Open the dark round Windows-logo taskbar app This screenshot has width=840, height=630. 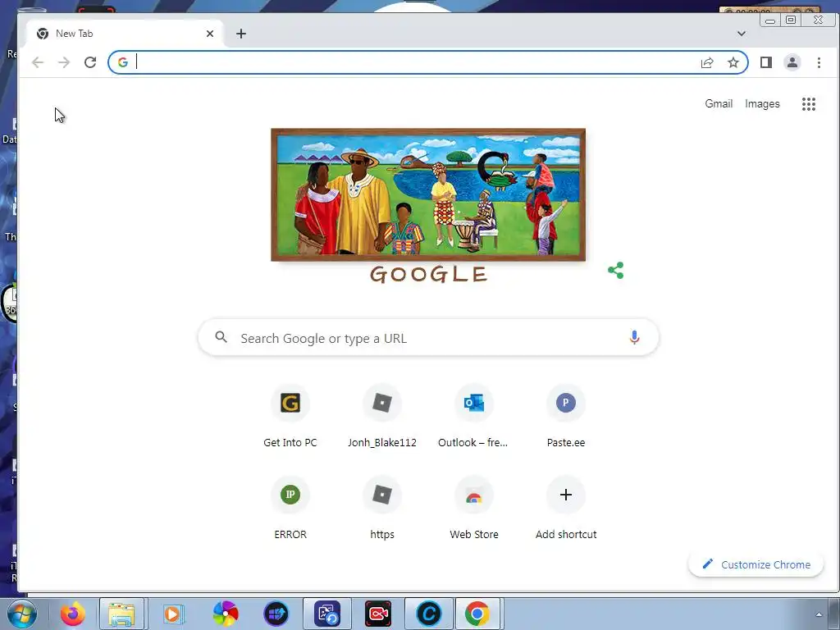tap(276, 614)
